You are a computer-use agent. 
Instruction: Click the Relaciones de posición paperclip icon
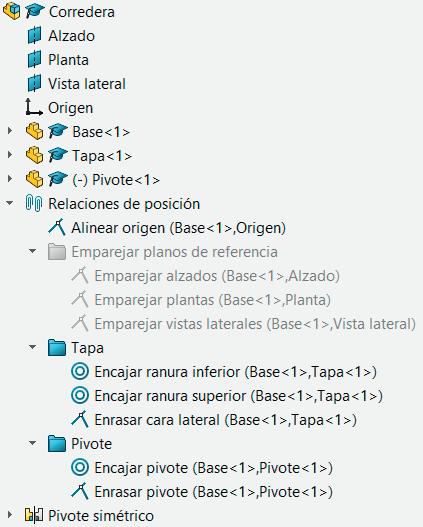34,204
